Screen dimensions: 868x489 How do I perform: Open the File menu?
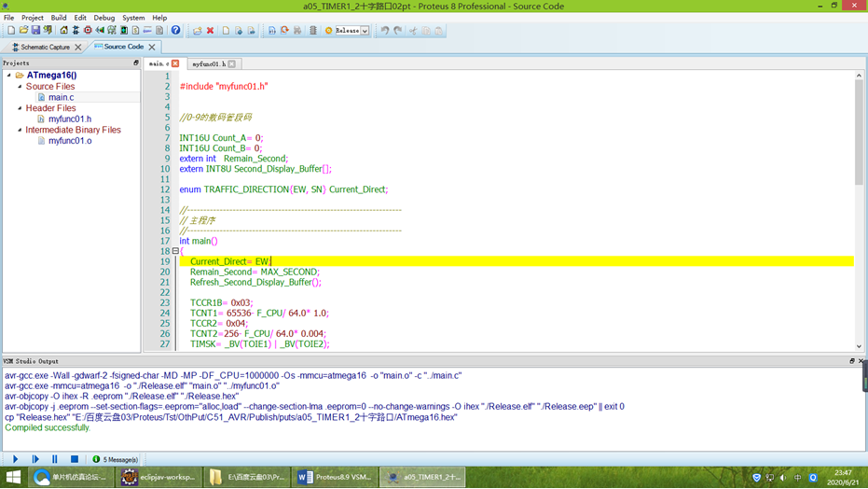[x=9, y=18]
